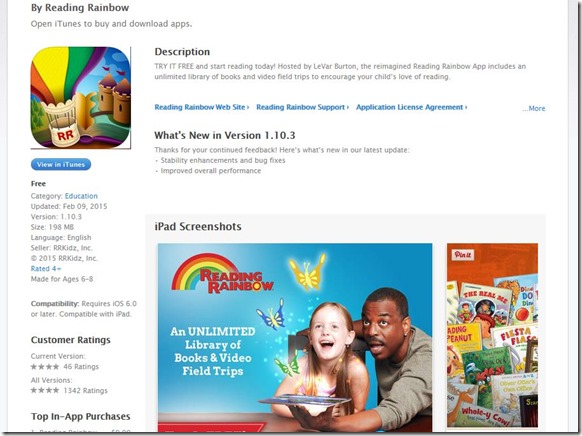Click 'Open iTunes to buy and download apps.' text
This screenshot has width=582, height=436.
point(111,24)
